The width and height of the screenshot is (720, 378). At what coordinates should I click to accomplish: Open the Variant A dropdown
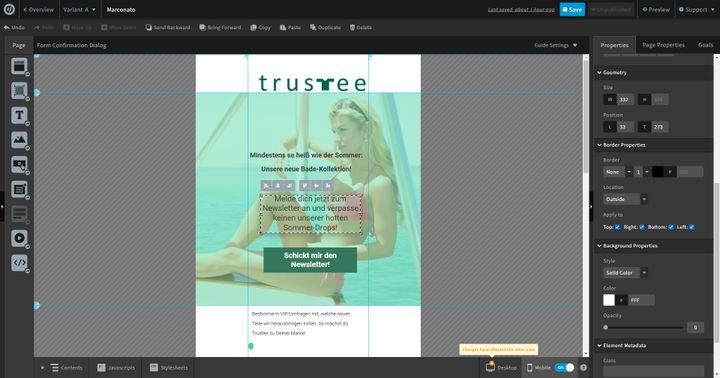click(x=79, y=9)
